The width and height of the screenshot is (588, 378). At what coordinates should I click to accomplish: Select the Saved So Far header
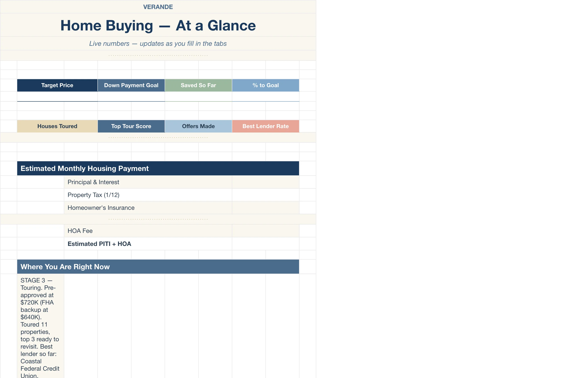coord(198,85)
